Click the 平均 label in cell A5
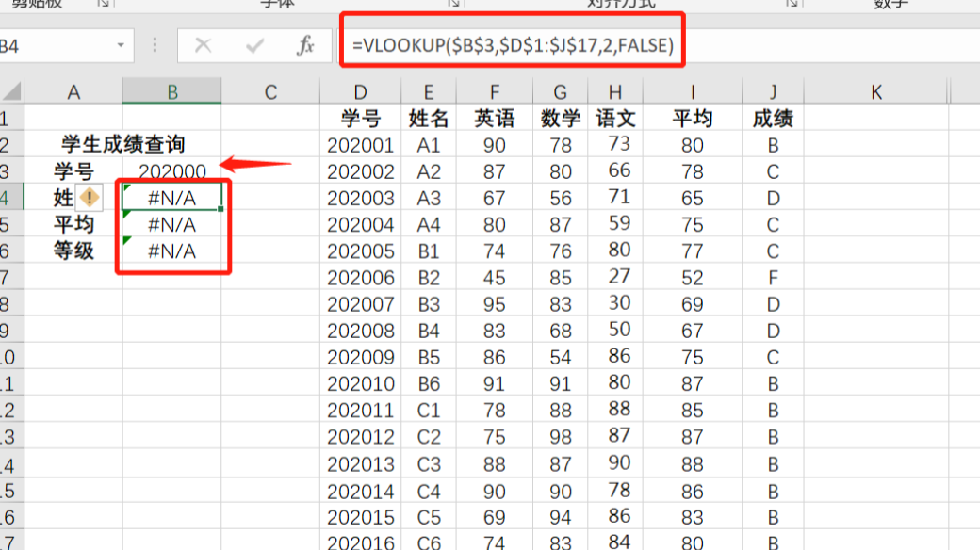 (x=73, y=224)
